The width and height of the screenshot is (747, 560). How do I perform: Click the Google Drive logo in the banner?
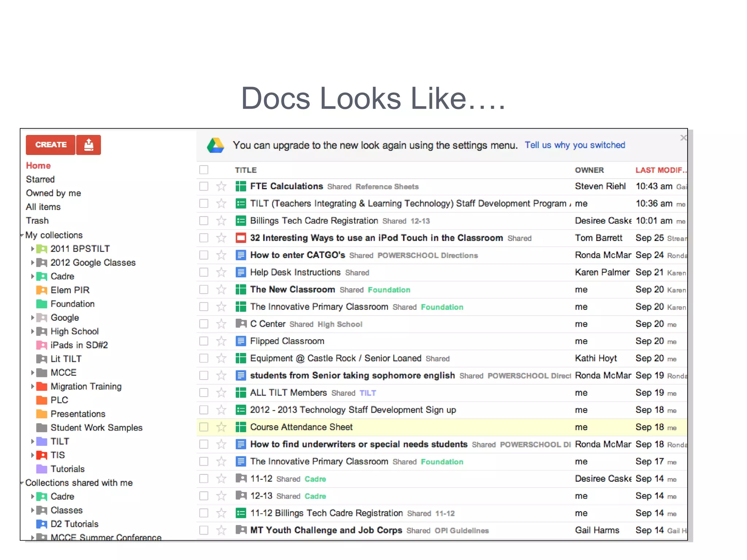point(215,145)
